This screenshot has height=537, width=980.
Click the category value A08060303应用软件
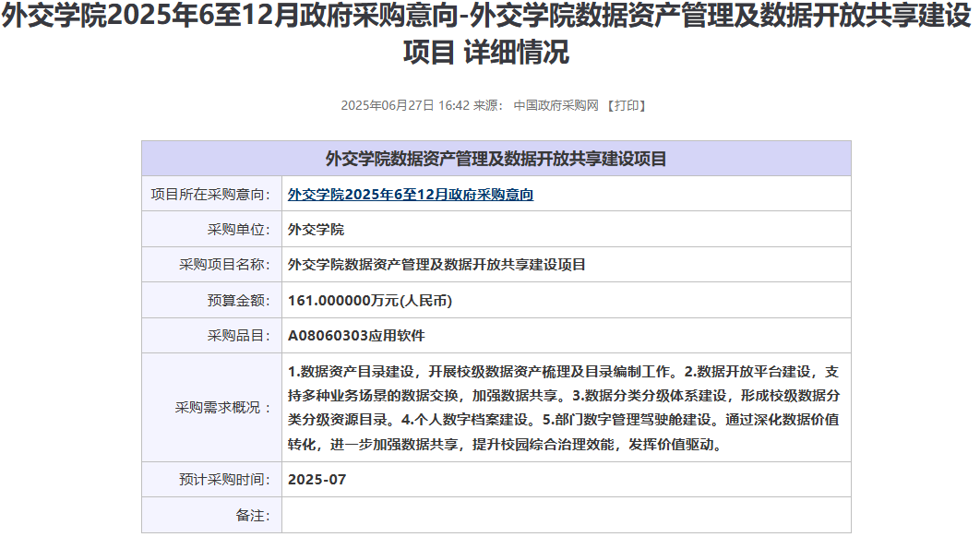(x=356, y=336)
